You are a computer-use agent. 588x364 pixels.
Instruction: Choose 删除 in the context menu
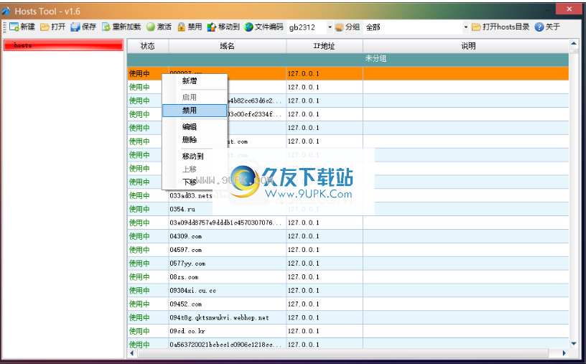(195, 140)
